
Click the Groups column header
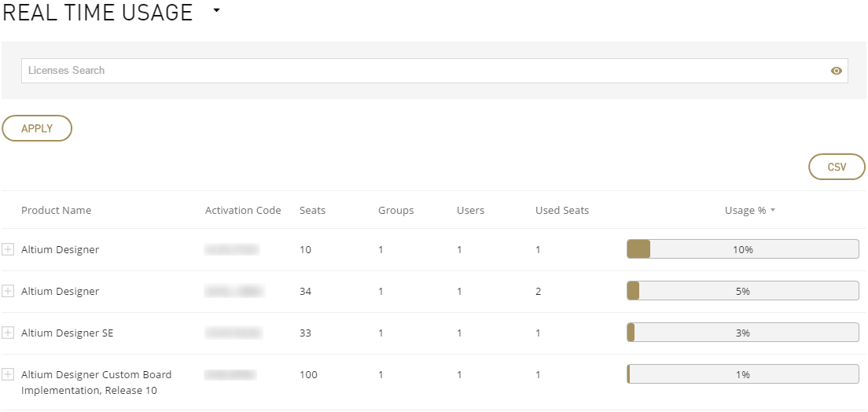point(395,210)
